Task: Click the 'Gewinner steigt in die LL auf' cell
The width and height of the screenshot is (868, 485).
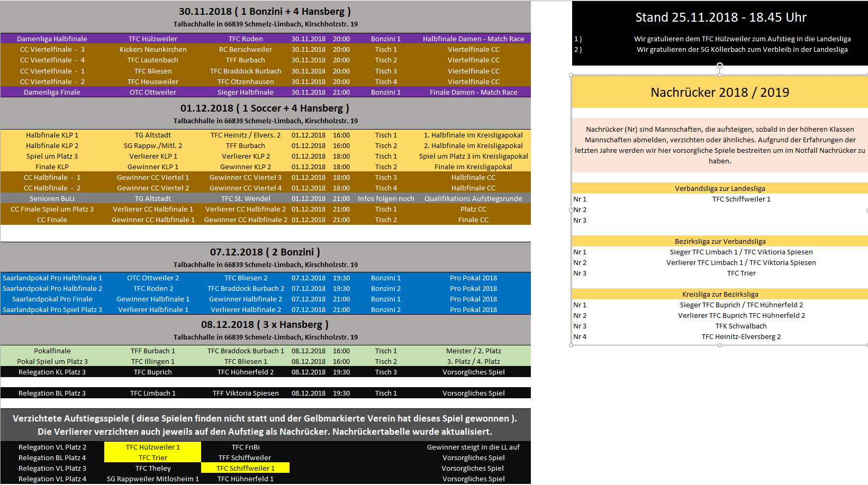Action: pos(473,447)
